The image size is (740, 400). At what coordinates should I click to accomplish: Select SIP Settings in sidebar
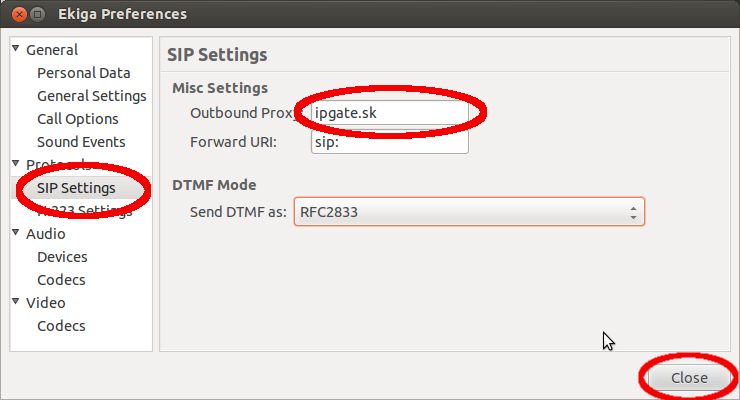76,188
